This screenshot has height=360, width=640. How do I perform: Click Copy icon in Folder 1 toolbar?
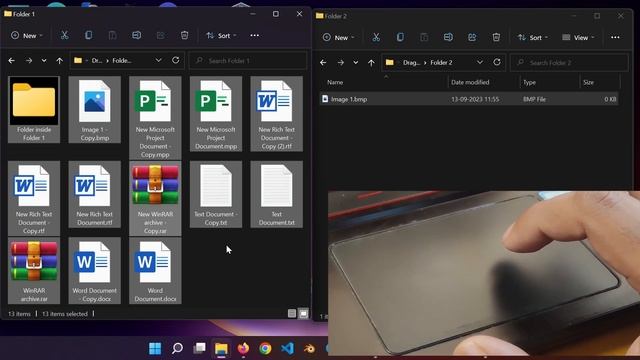coord(88,36)
